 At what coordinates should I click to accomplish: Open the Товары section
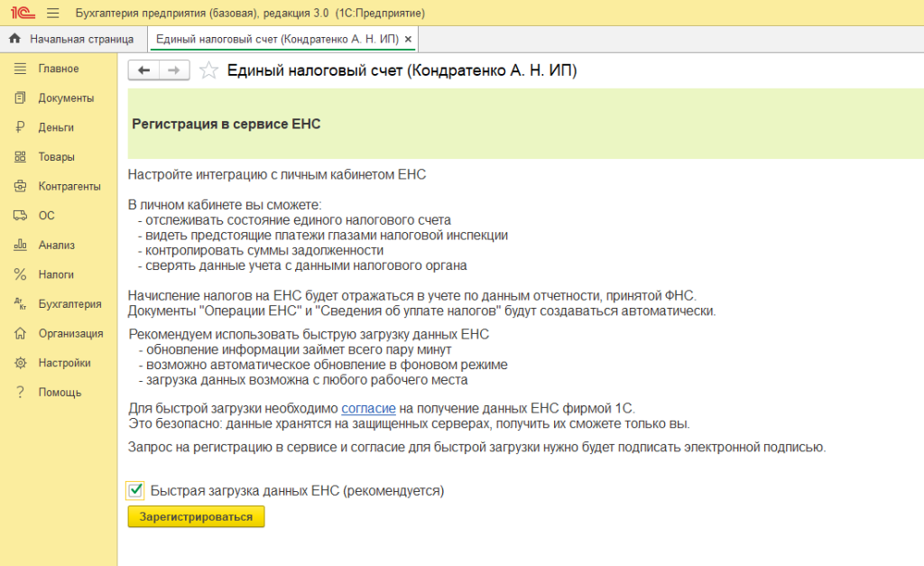pyautogui.click(x=57, y=157)
